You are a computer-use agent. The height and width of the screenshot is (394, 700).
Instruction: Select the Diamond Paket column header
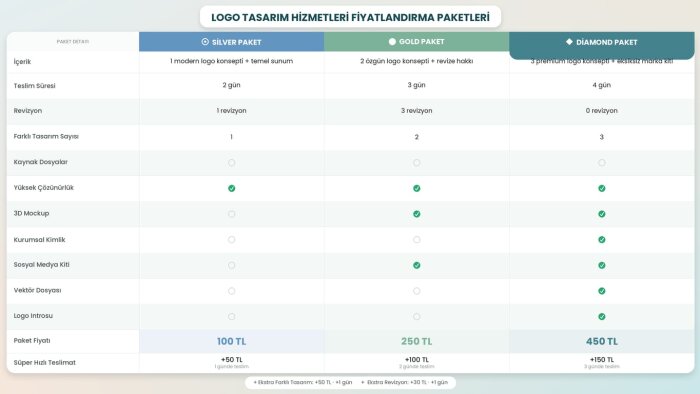[602, 45]
